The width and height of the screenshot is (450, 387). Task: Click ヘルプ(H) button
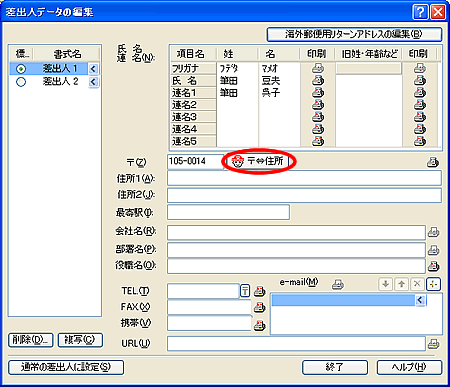(x=409, y=367)
